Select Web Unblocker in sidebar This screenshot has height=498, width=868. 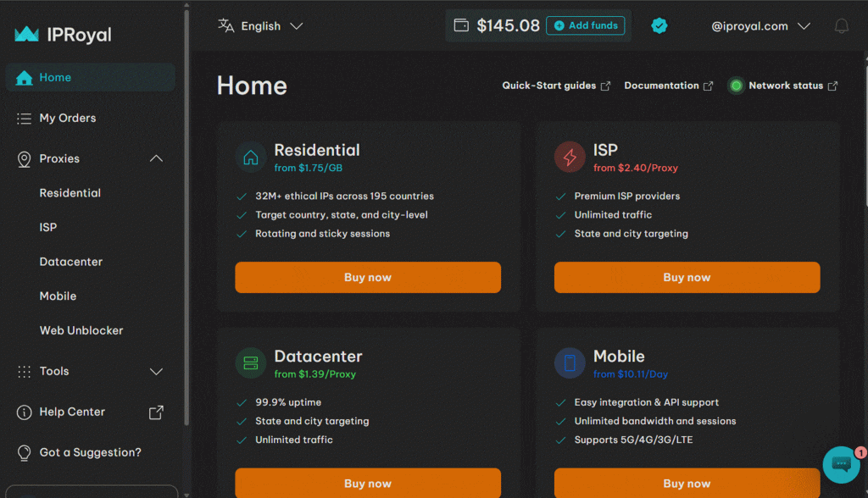[x=81, y=330]
